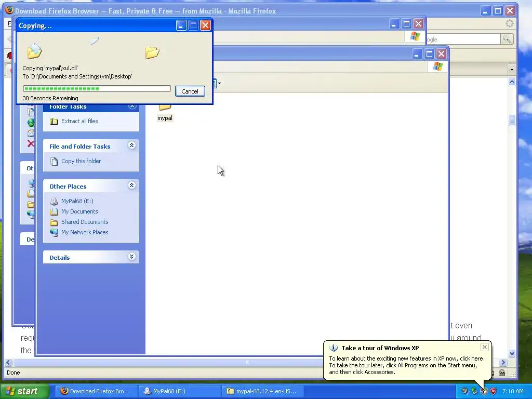
Task: Open the mypal folder icon
Action: (x=165, y=107)
